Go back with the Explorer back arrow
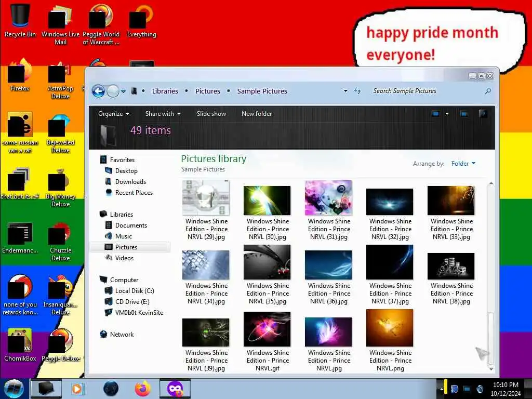 pyautogui.click(x=98, y=91)
